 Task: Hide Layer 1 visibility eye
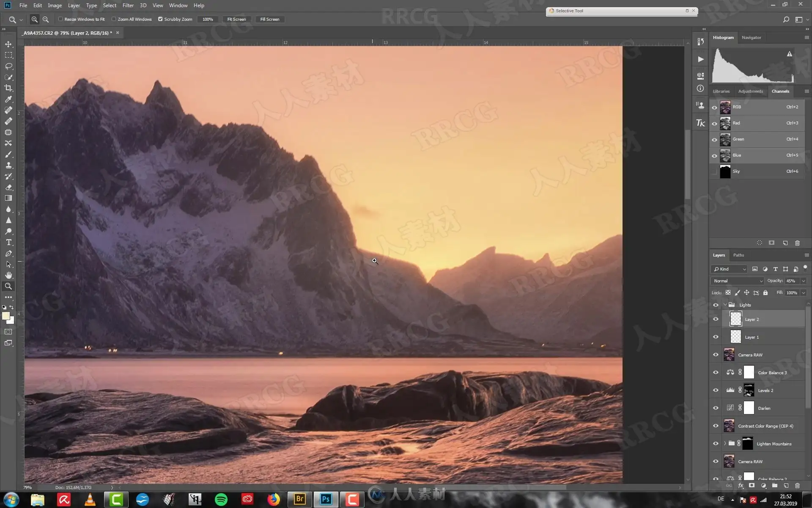[716, 337]
